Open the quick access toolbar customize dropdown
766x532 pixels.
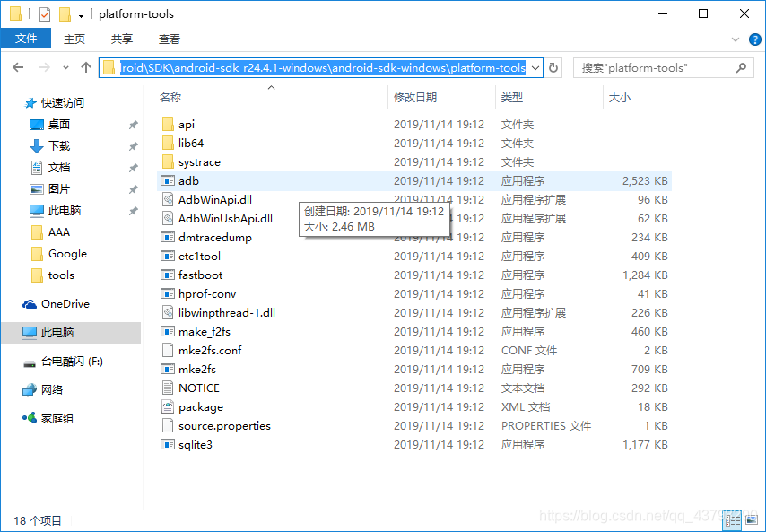[x=81, y=15]
